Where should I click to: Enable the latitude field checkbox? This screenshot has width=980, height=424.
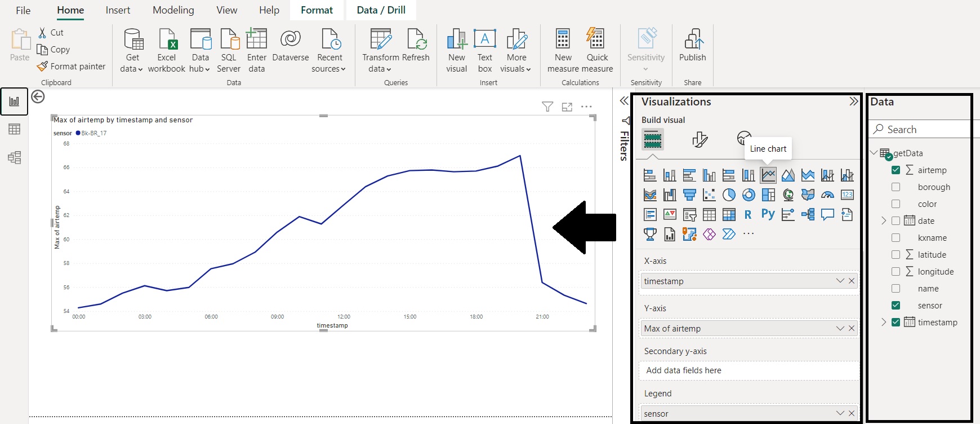[x=896, y=255]
